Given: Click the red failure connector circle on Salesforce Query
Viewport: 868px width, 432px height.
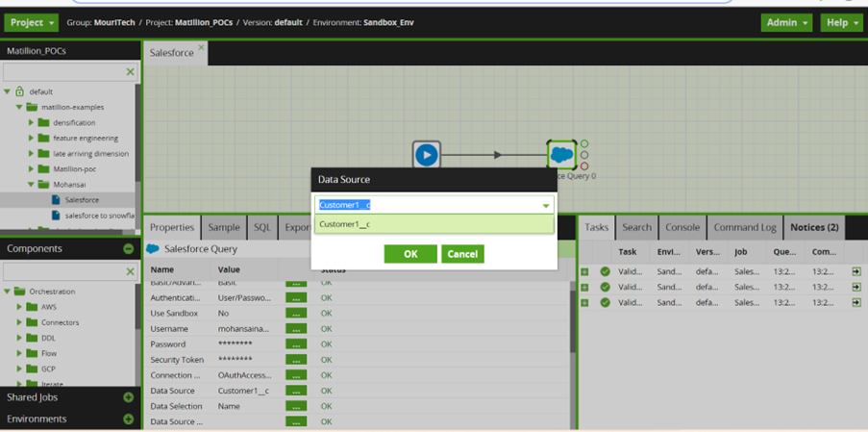Looking at the screenshot, I should pos(583,166).
